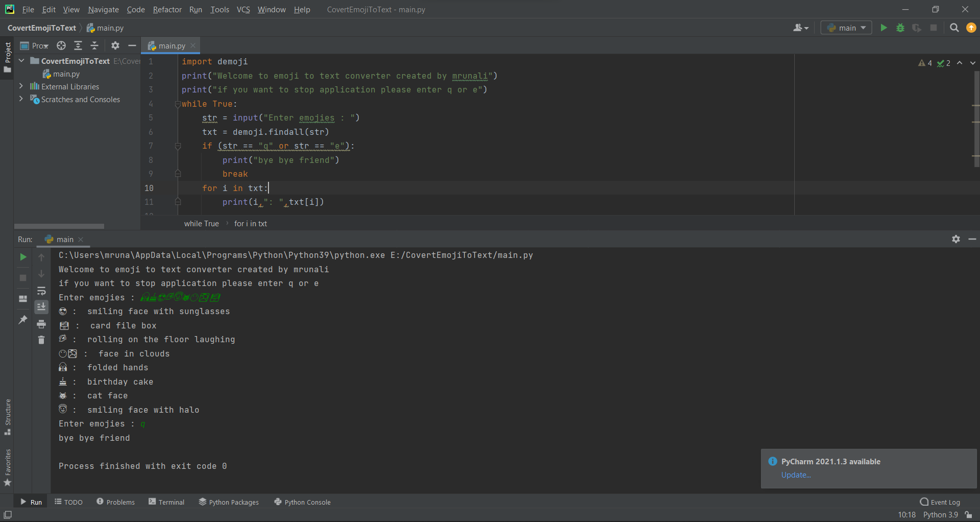Open IDE updates via the orange arrow icon

(971, 28)
